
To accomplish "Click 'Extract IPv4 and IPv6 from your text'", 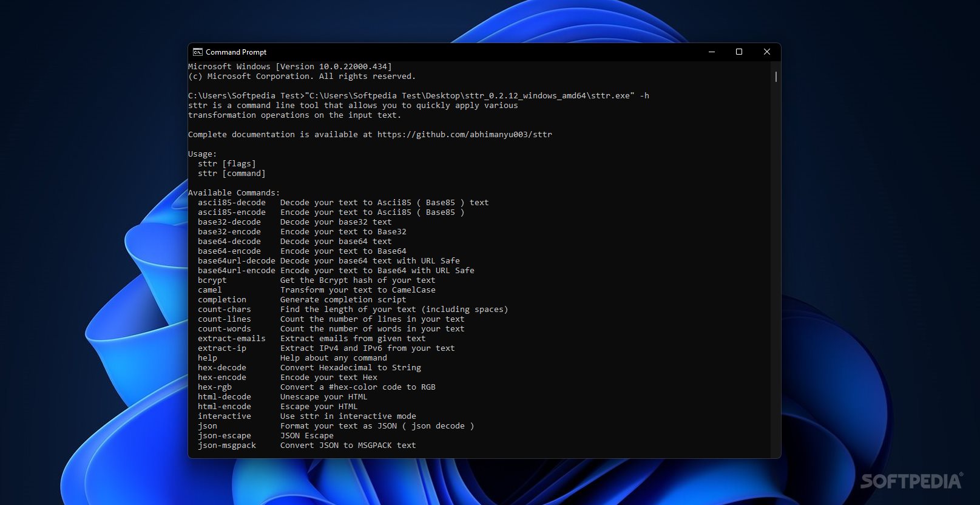I will pyautogui.click(x=368, y=348).
